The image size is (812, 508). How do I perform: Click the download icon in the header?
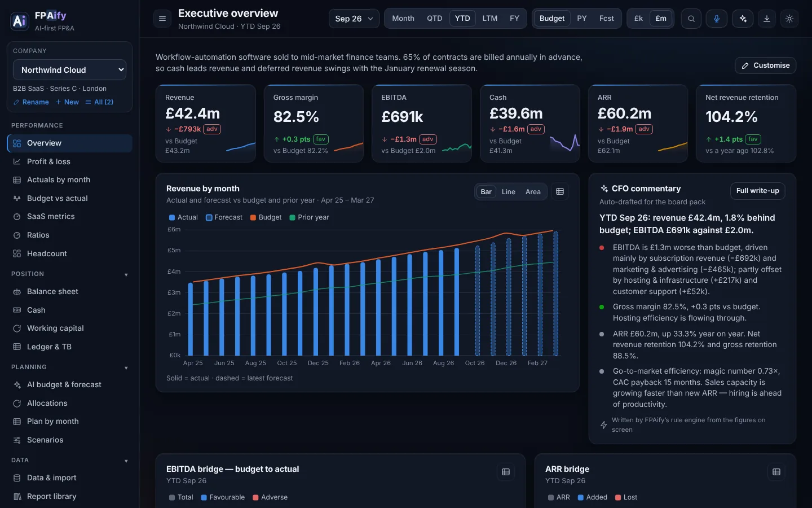(767, 19)
